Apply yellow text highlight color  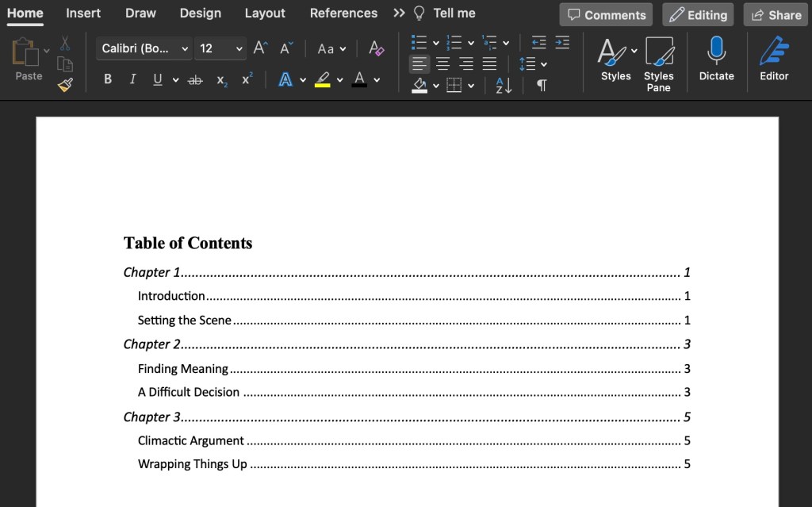(322, 79)
